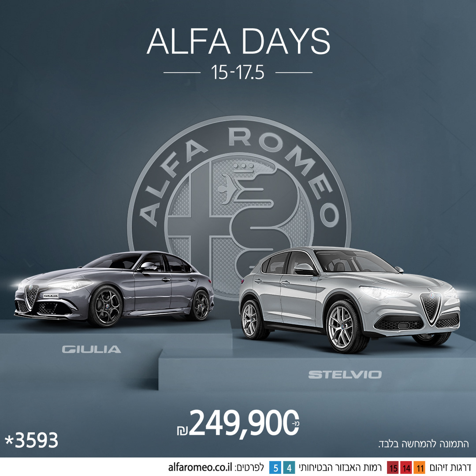This screenshot has width=476, height=476.
Task: Click the shekel currency symbol
Action: tap(183, 430)
